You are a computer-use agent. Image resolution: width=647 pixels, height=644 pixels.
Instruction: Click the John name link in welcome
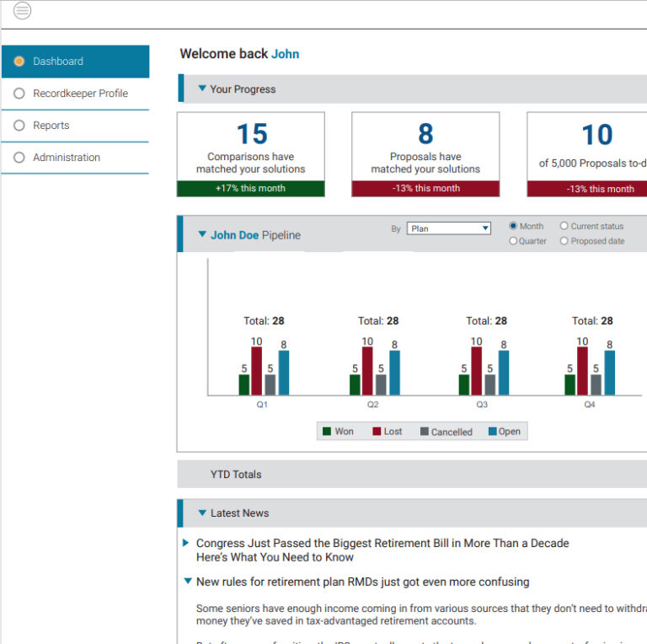(285, 54)
